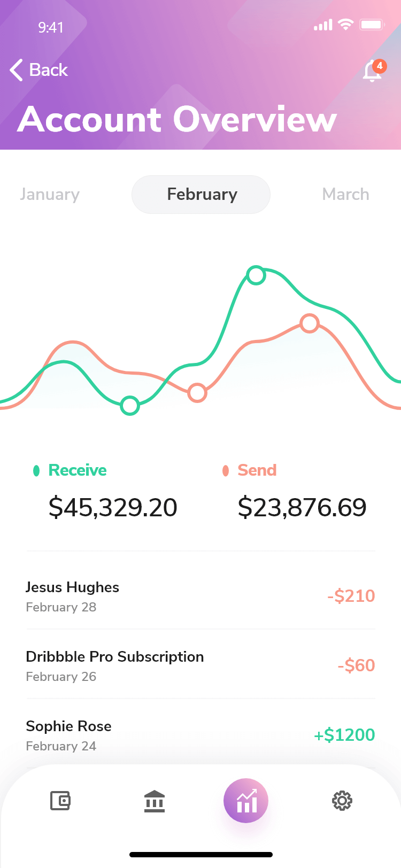Open the Jesus Hughes transaction
The width and height of the screenshot is (401, 868).
(200, 596)
